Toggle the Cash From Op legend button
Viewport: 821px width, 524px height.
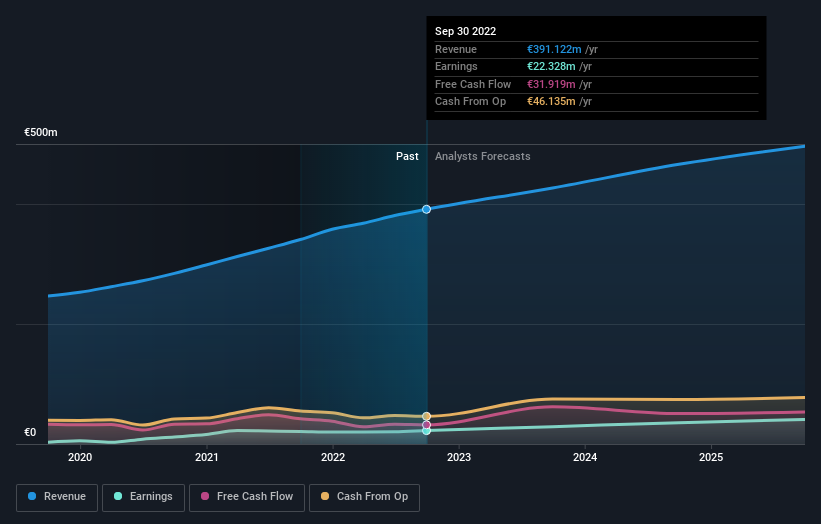(364, 497)
